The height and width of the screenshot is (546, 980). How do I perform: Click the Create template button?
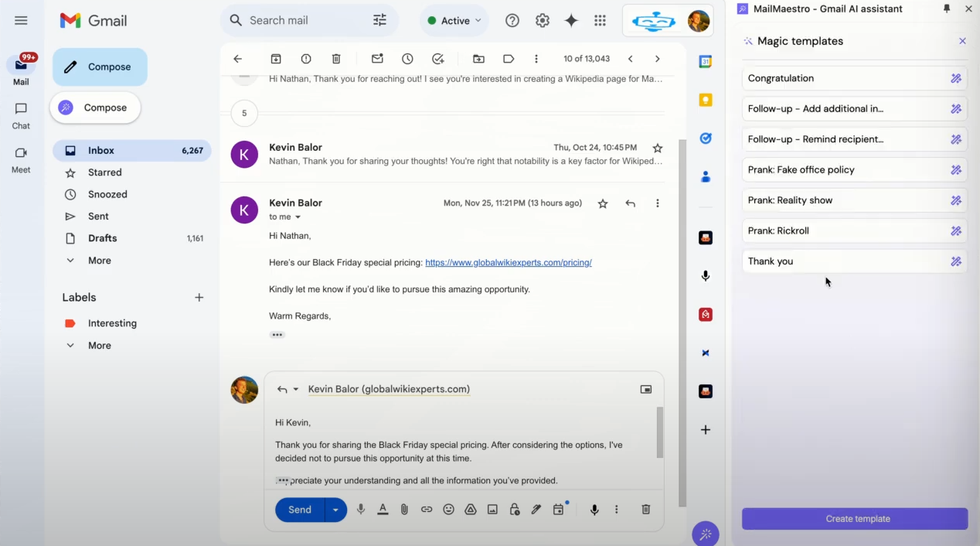coord(855,519)
